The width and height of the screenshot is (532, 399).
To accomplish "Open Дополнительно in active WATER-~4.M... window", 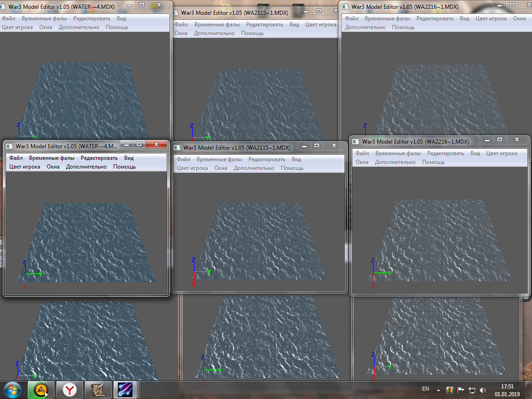I will 86,167.
